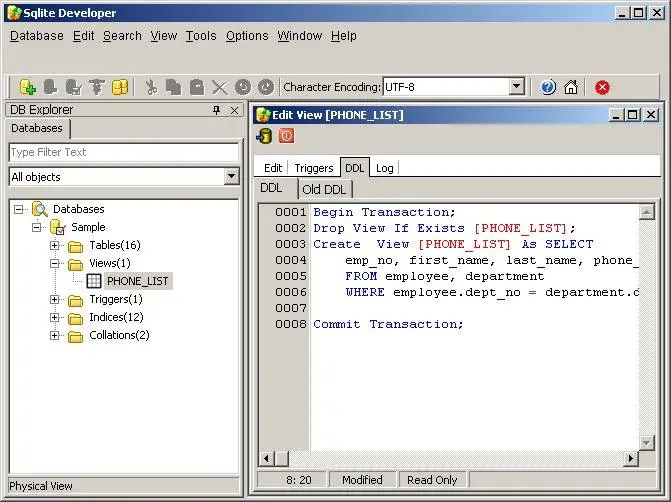
Task: Close the DB Explorer panel
Action: pyautogui.click(x=234, y=110)
